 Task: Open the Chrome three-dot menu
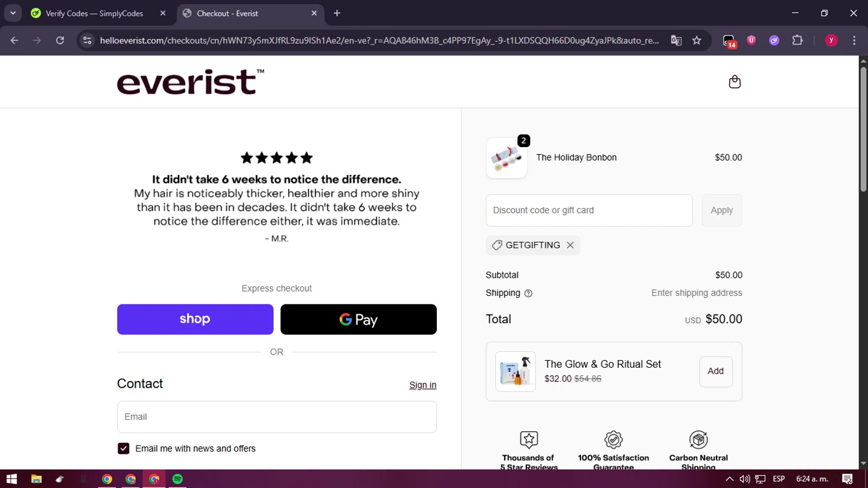tap(854, 41)
